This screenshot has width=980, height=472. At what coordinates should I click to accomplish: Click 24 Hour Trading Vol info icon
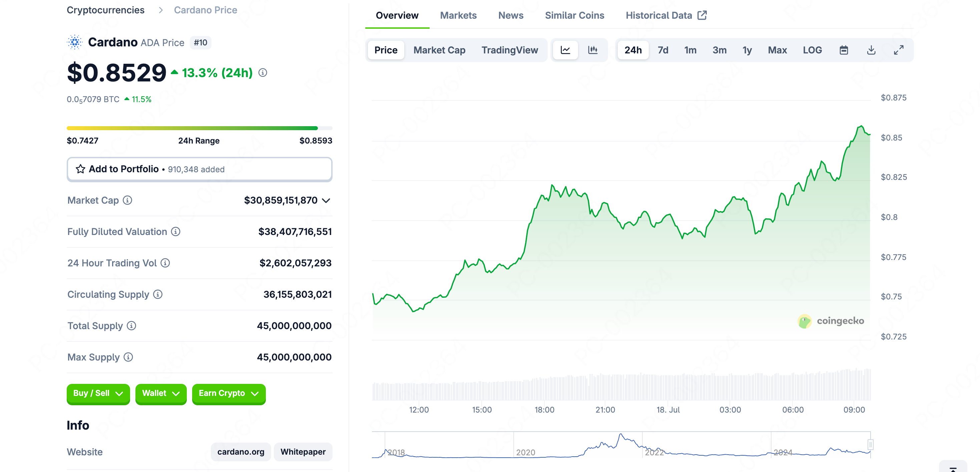click(165, 263)
